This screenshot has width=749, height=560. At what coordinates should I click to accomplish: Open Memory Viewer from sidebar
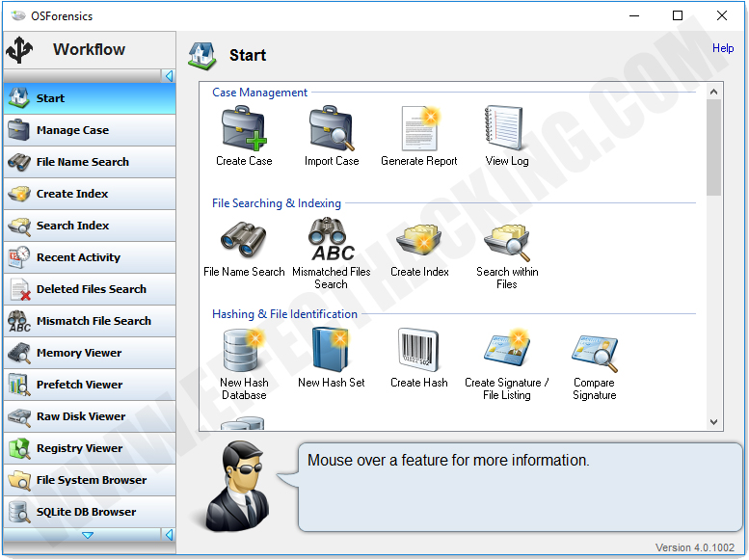[x=90, y=353]
